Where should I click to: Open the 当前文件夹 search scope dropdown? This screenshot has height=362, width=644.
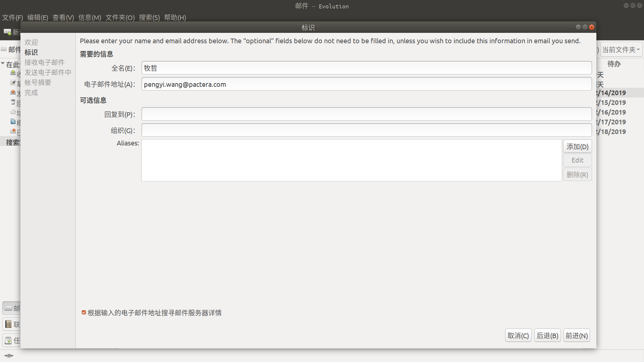click(621, 50)
